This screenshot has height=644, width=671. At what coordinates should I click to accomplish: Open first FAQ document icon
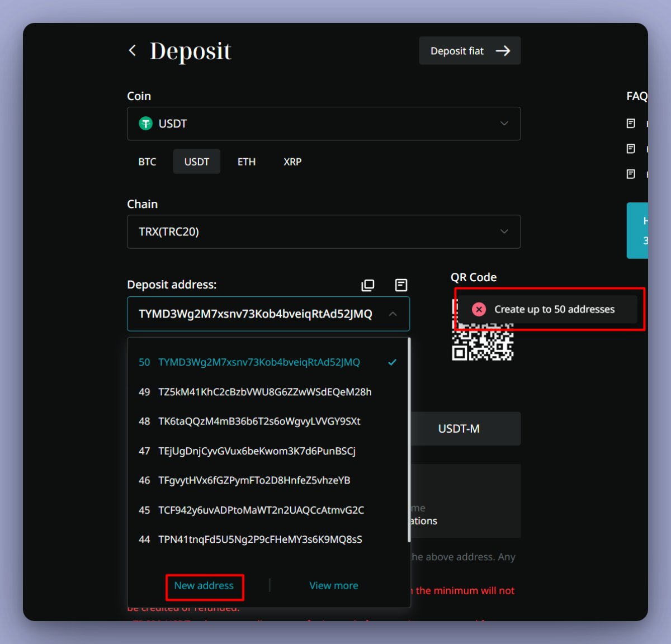pos(631,124)
